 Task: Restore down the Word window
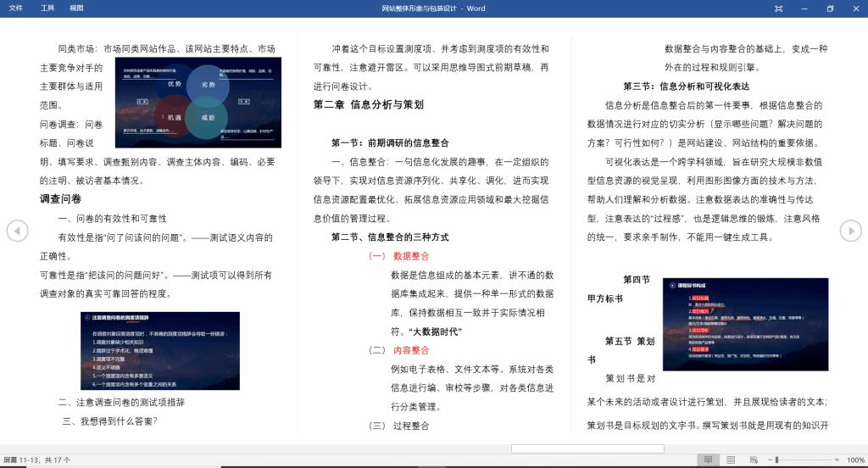tap(830, 8)
